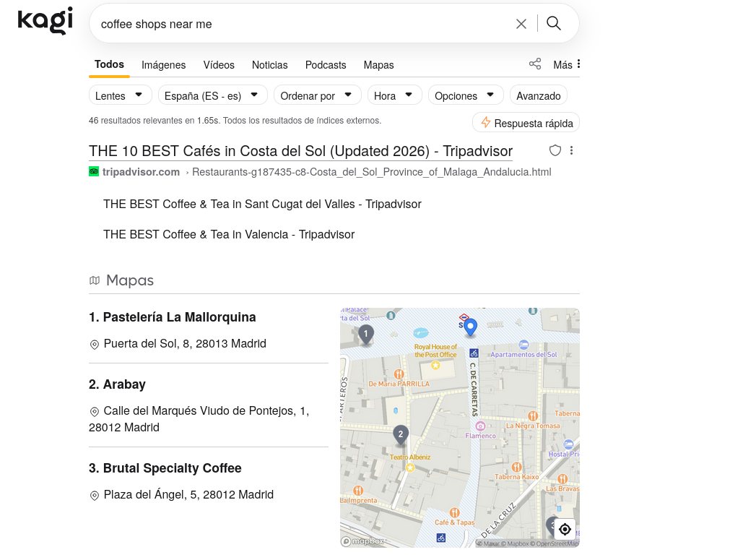Open the Noticias tab

pyautogui.click(x=269, y=65)
